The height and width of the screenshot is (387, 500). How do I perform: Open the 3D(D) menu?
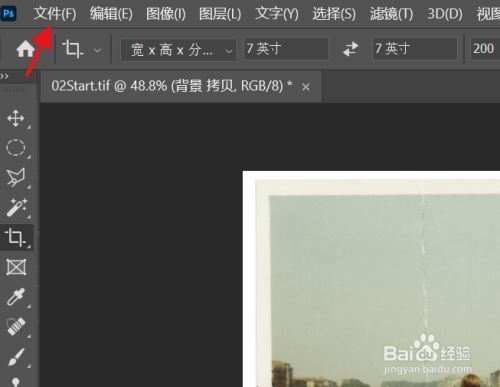(445, 14)
